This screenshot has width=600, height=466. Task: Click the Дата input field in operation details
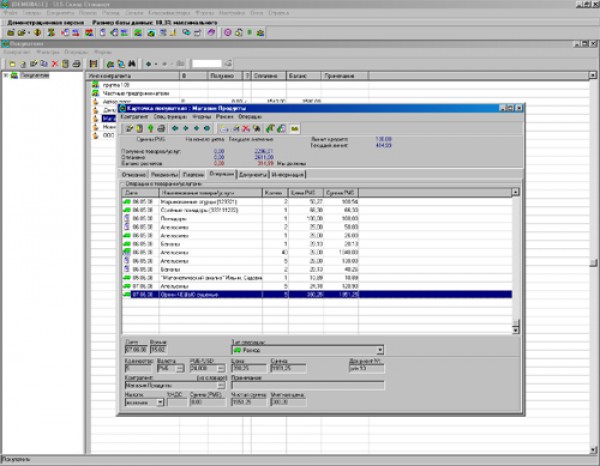[x=136, y=350]
